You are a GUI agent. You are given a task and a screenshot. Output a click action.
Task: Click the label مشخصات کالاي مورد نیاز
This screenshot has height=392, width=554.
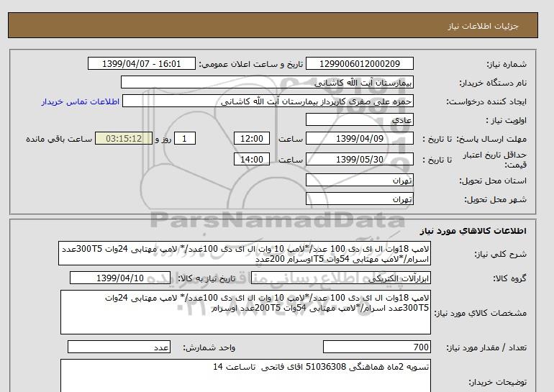click(x=480, y=313)
